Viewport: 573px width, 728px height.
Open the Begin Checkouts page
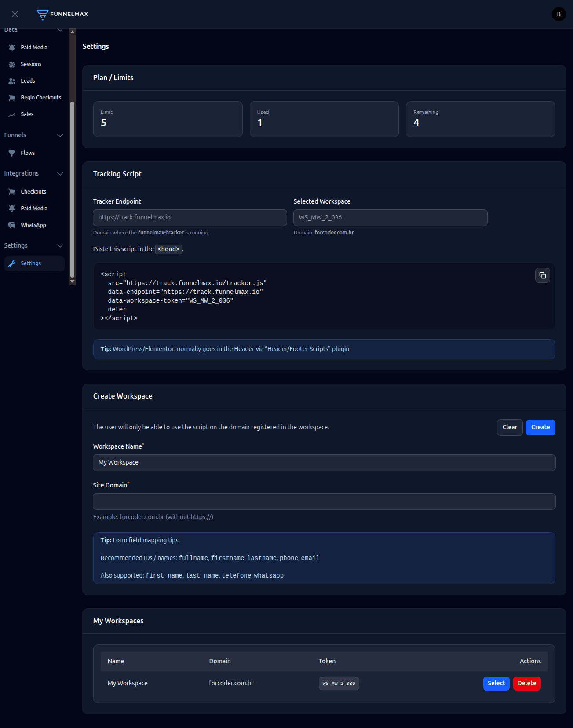pos(34,98)
